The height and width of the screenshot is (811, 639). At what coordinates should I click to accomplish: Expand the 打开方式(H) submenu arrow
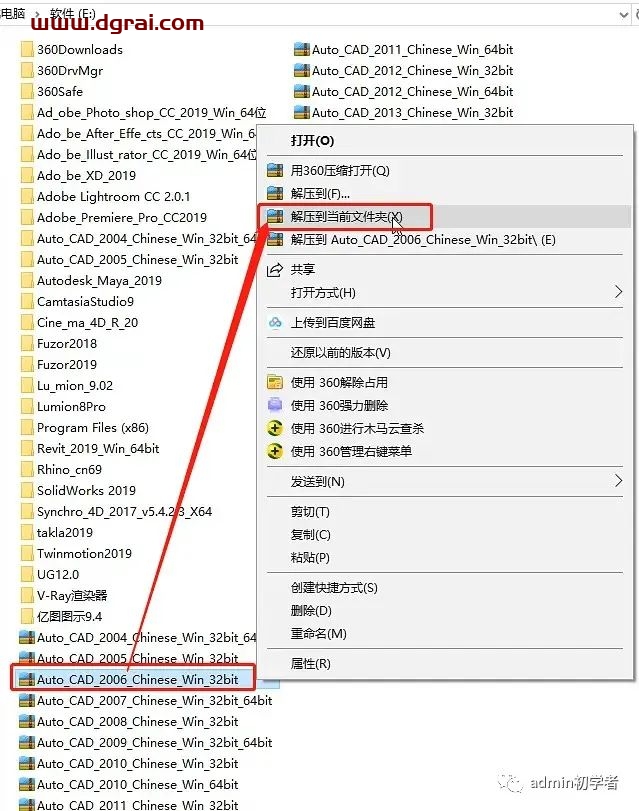pyautogui.click(x=618, y=292)
